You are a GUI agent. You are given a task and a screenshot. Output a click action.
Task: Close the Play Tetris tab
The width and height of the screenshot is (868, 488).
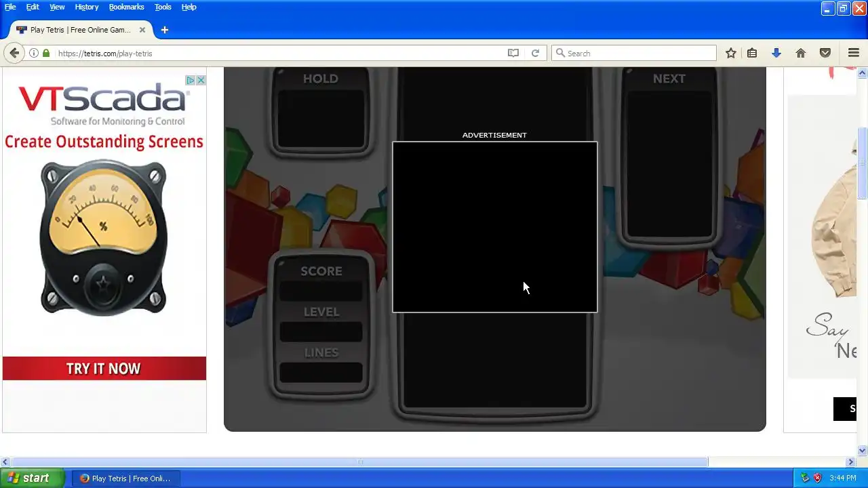click(x=142, y=30)
